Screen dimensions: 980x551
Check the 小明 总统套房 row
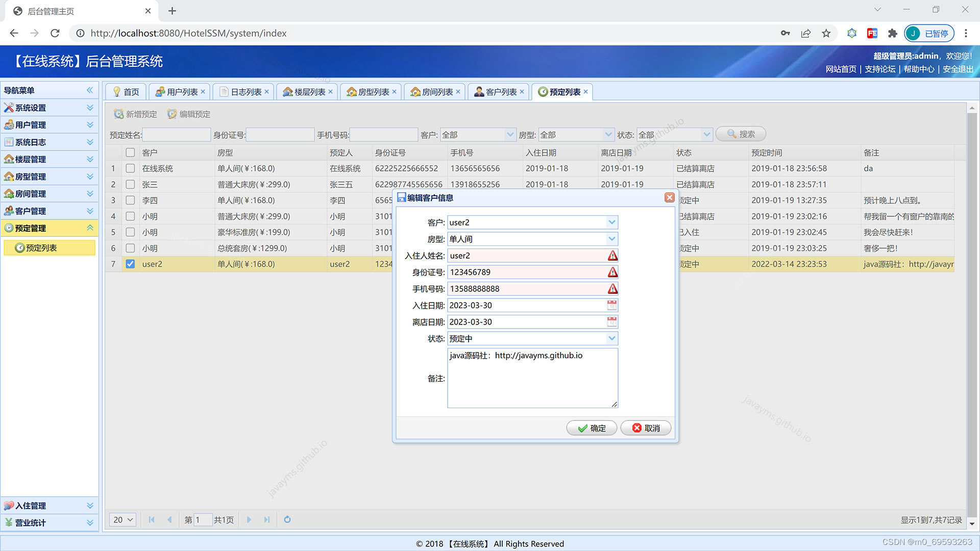click(x=130, y=248)
